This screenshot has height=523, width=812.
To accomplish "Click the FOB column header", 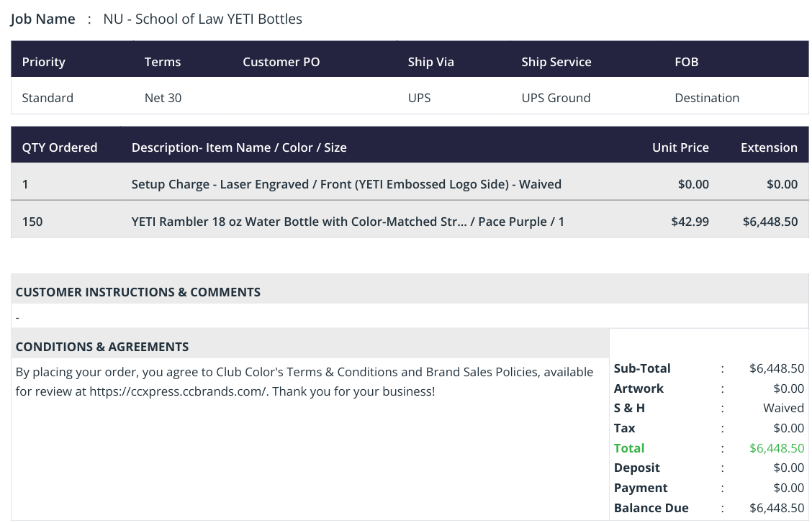I will coord(687,62).
